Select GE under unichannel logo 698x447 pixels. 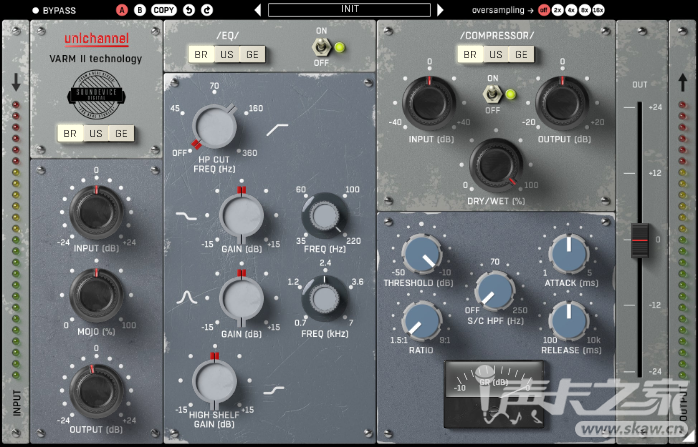121,134
